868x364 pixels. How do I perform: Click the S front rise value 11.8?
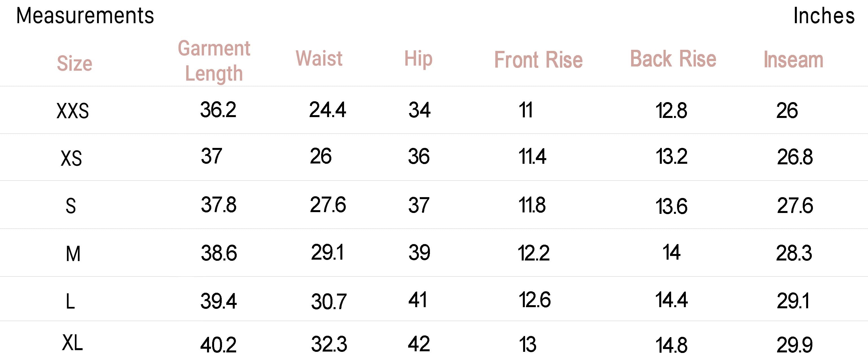pos(532,205)
